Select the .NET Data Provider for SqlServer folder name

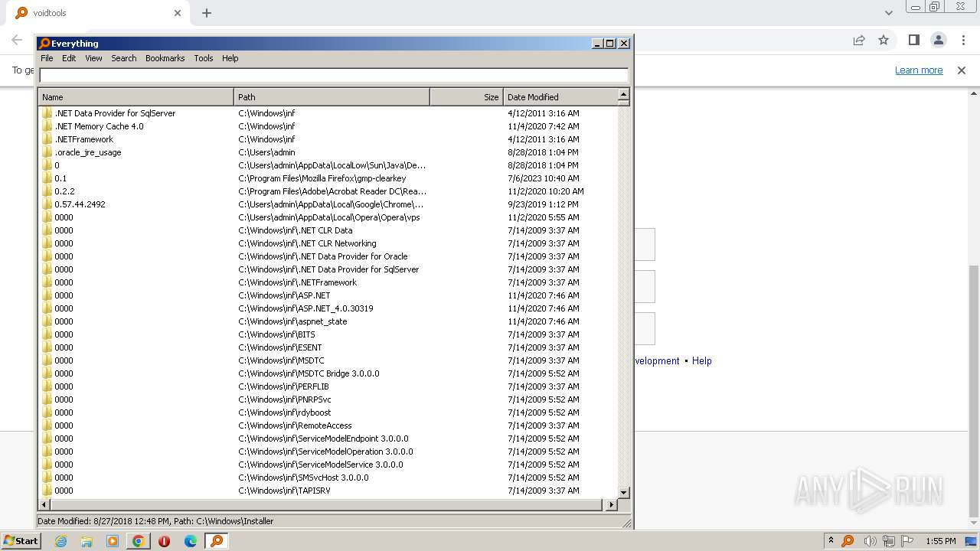115,113
